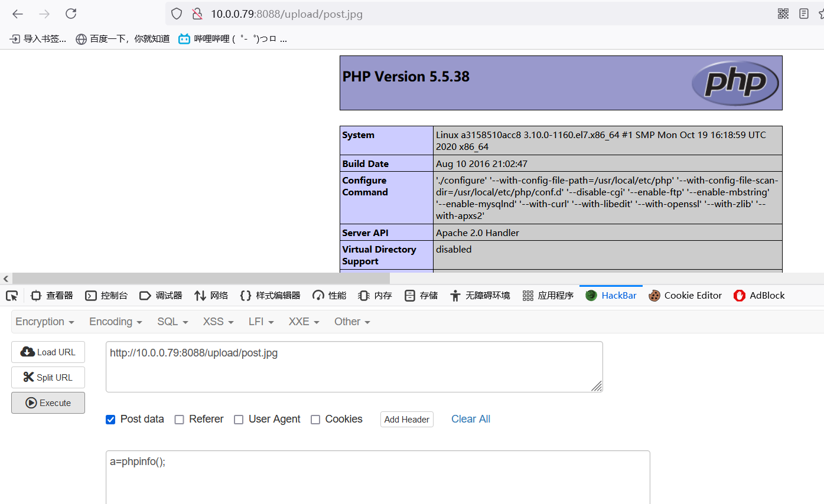The height and width of the screenshot is (504, 824).
Task: Open the AdBlock tab
Action: pyautogui.click(x=759, y=296)
